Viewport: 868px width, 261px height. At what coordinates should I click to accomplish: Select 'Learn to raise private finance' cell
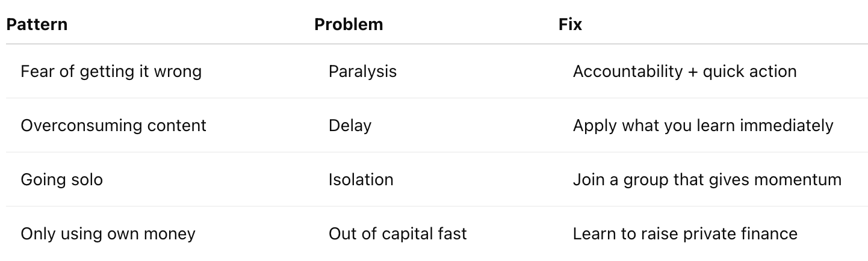(685, 234)
